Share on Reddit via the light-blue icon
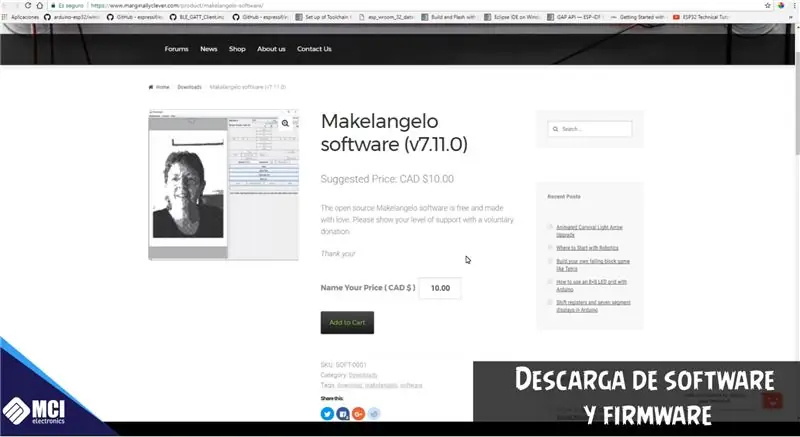Viewport: 800px width, 437px height. [374, 414]
